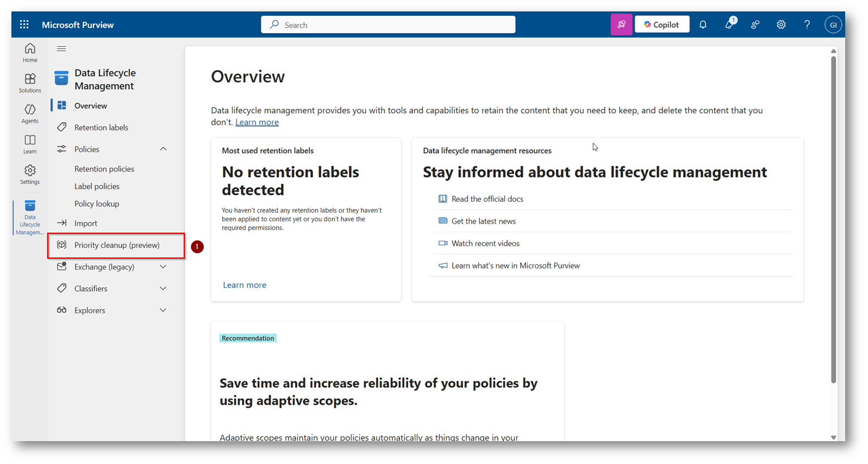868x464 pixels.
Task: Click the Microsoft Purview title
Action: (x=78, y=24)
